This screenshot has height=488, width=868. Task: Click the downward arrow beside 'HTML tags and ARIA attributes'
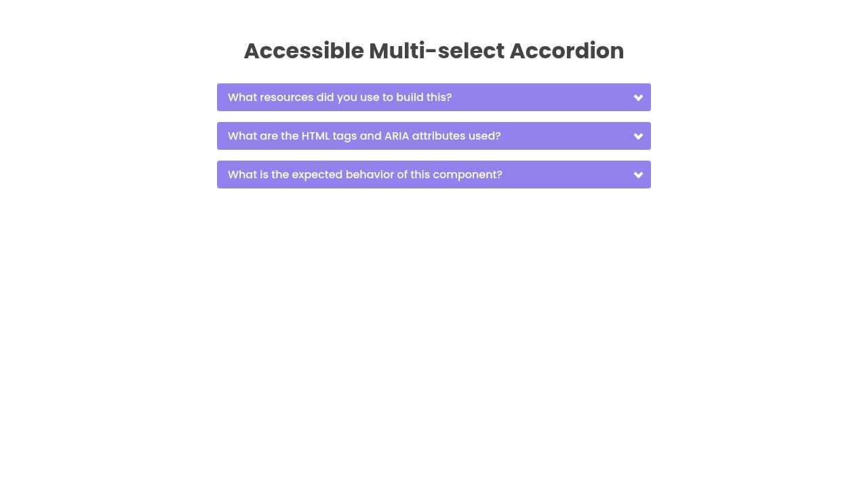(638, 136)
